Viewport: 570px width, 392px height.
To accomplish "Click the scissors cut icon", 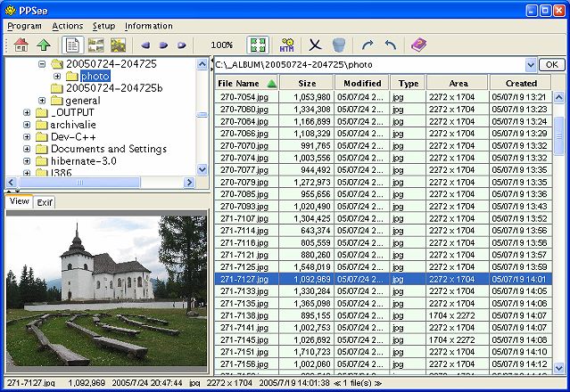I will click(314, 45).
